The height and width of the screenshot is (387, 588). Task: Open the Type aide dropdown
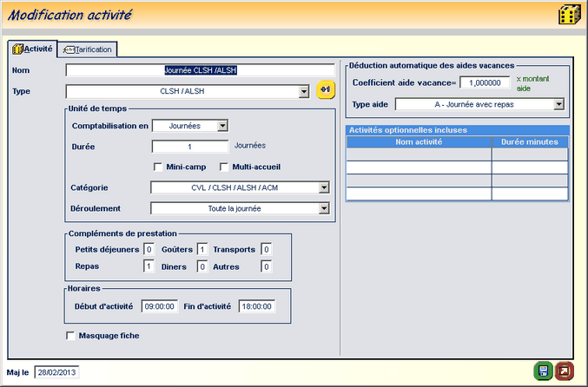coord(558,104)
